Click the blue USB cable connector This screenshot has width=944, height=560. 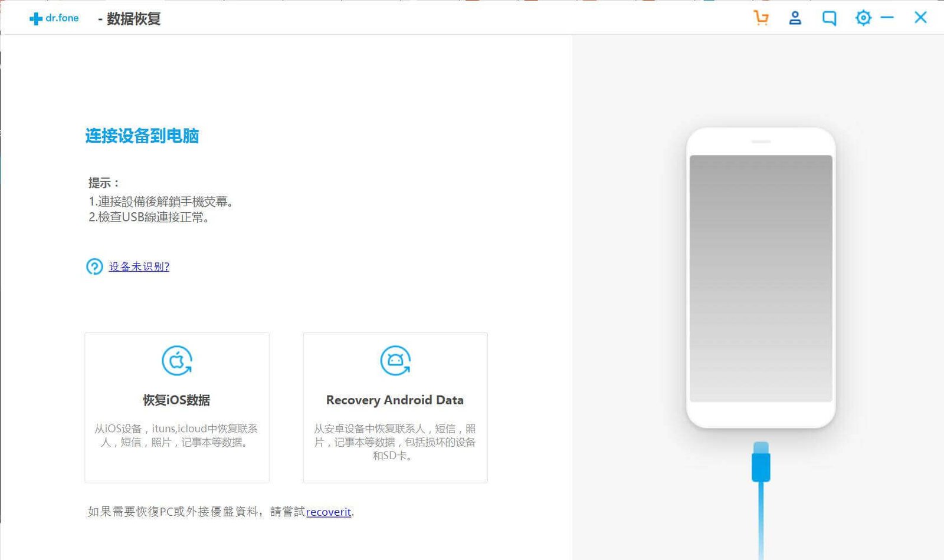pos(761,462)
